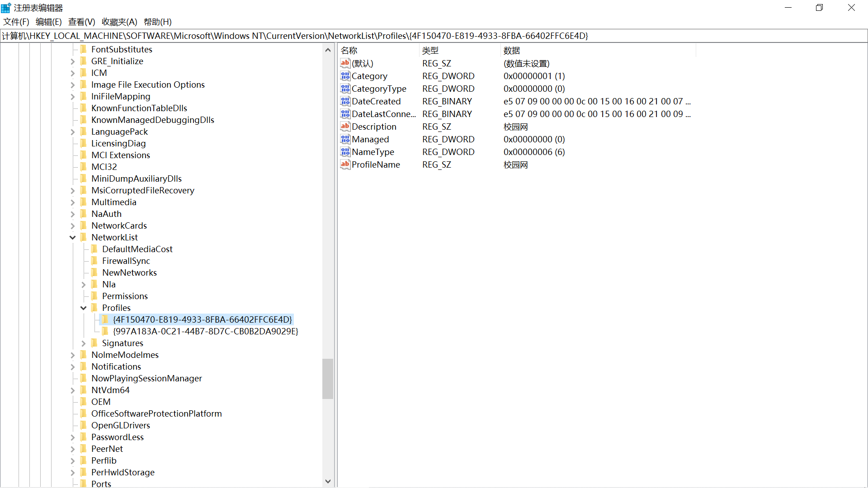
Task: Click the folder icon next to Nla
Action: (94, 284)
